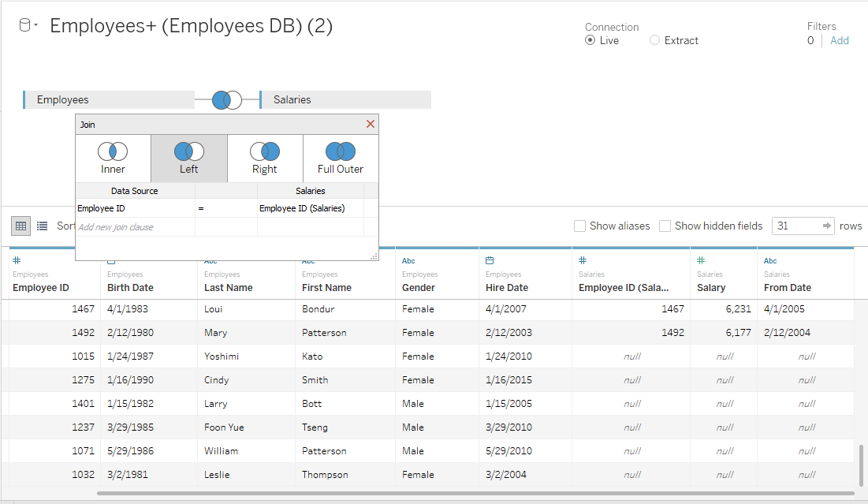Screen dimensions: 868x504
Task: Switch the join to Right join
Action: 264,156
